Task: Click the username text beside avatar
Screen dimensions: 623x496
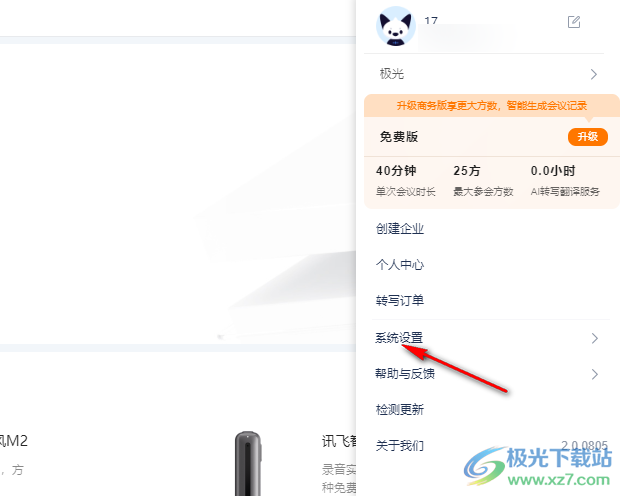Action: point(431,21)
